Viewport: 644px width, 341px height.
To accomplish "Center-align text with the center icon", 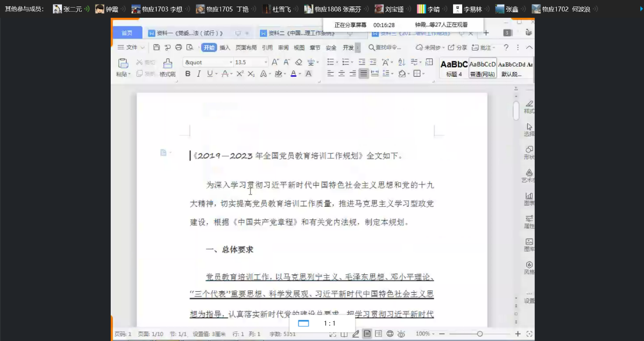I will pyautogui.click(x=341, y=74).
